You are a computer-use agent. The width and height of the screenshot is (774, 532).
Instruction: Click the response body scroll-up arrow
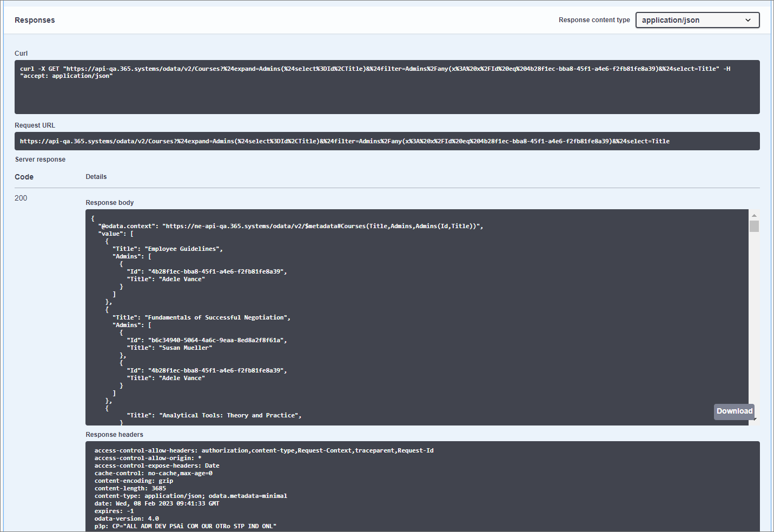pos(754,215)
